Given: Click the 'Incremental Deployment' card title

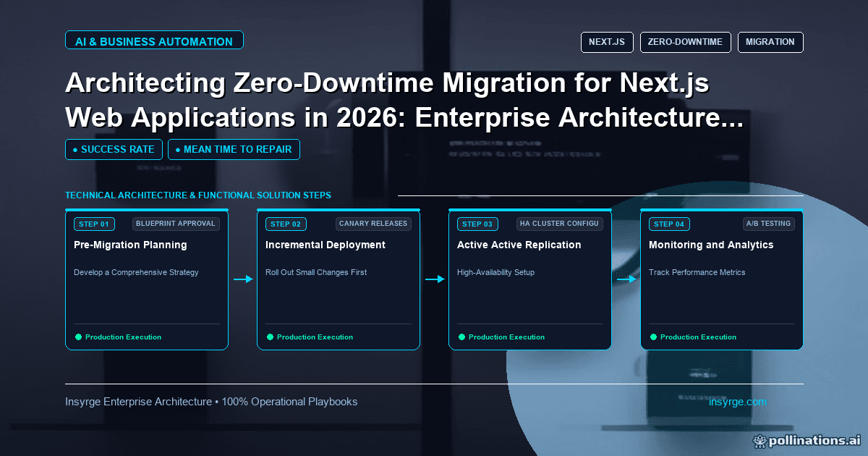Looking at the screenshot, I should point(325,245).
